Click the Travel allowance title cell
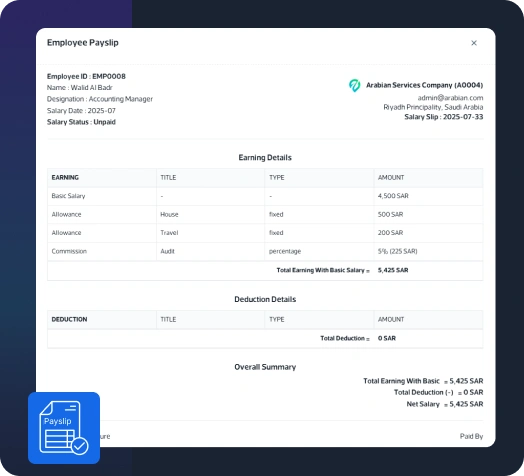This screenshot has width=524, height=476. click(x=169, y=233)
